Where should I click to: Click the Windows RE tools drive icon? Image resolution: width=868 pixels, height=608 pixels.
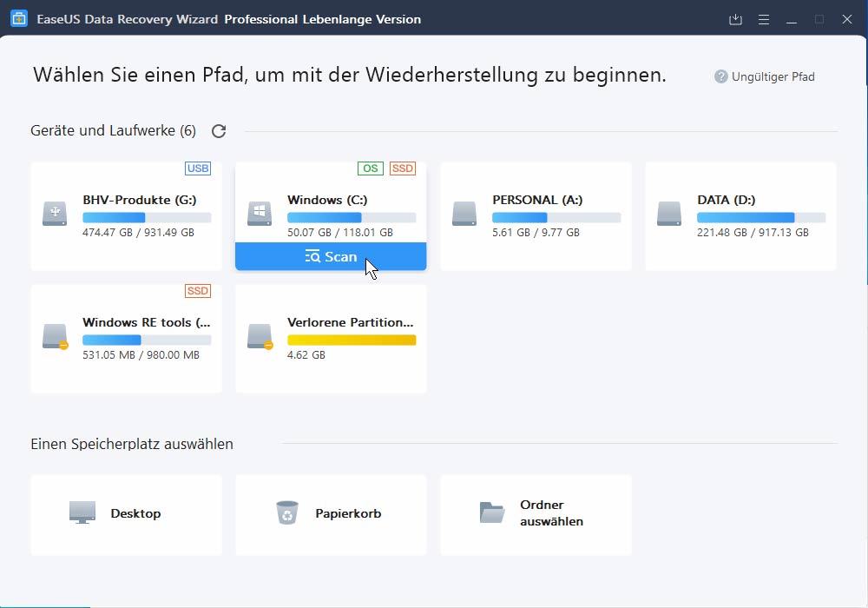point(55,336)
